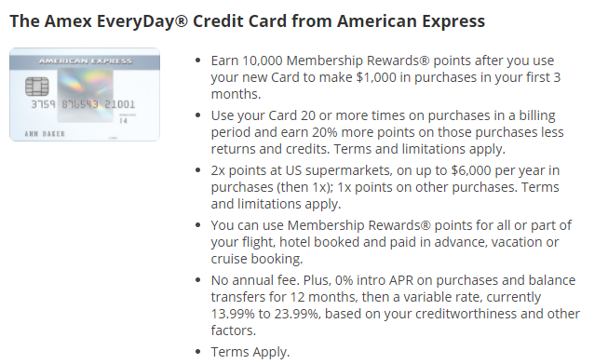Click the card number 3759 876543 21001
The width and height of the screenshot is (608, 364).
pos(83,104)
